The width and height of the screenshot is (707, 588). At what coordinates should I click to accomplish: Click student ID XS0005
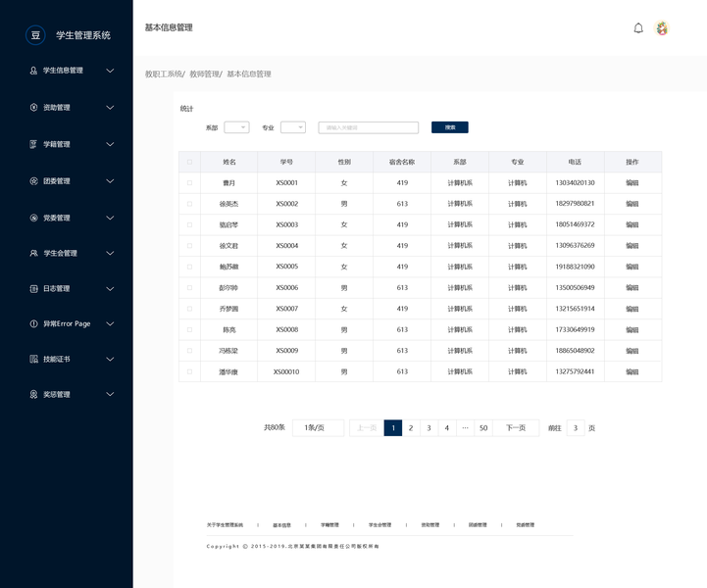(x=286, y=267)
